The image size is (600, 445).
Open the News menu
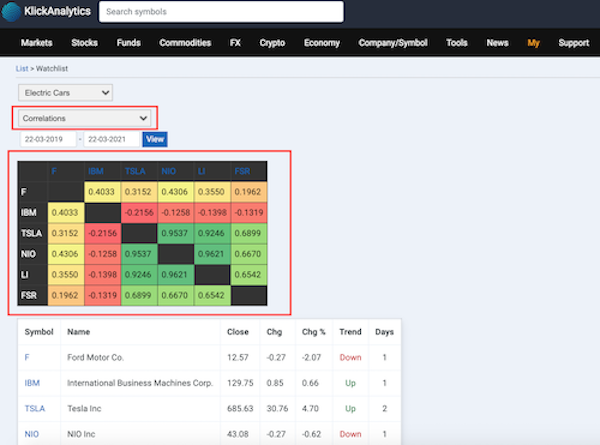(497, 43)
